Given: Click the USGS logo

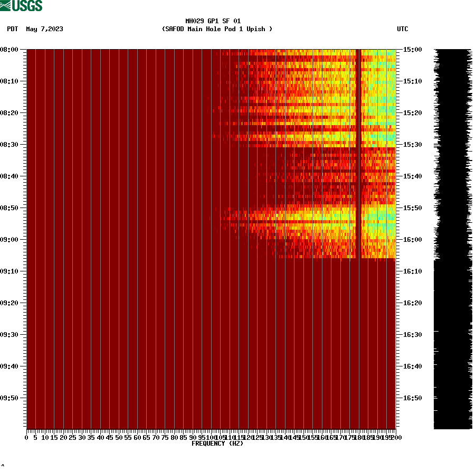Looking at the screenshot, I should pyautogui.click(x=21, y=6).
